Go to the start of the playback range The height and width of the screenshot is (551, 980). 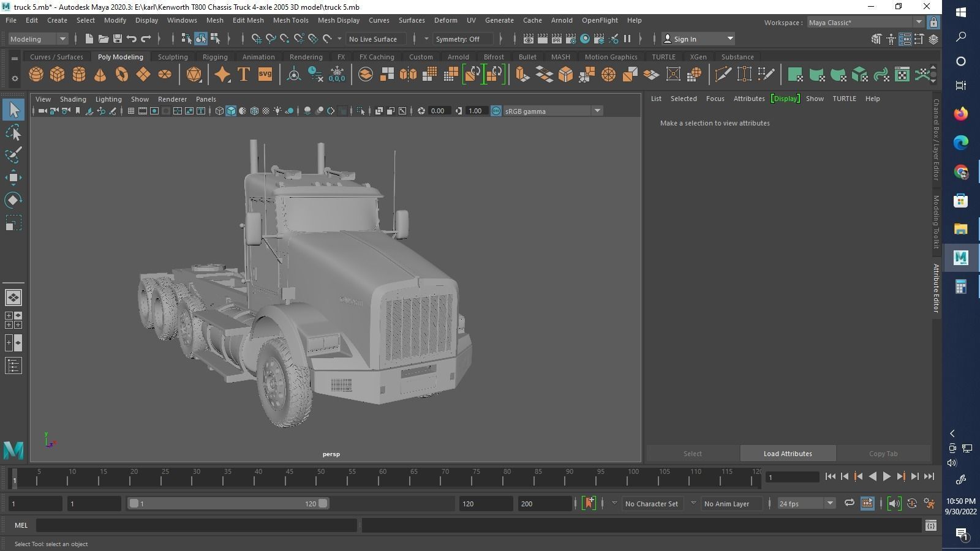tap(830, 476)
